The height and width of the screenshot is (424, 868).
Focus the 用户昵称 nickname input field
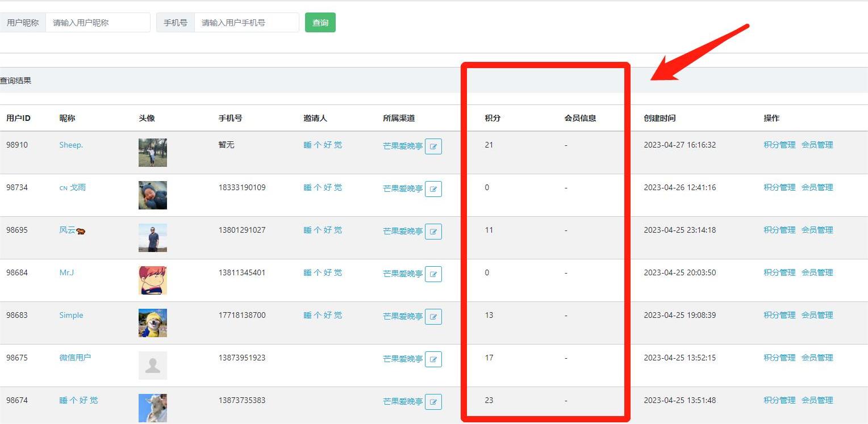coord(98,23)
